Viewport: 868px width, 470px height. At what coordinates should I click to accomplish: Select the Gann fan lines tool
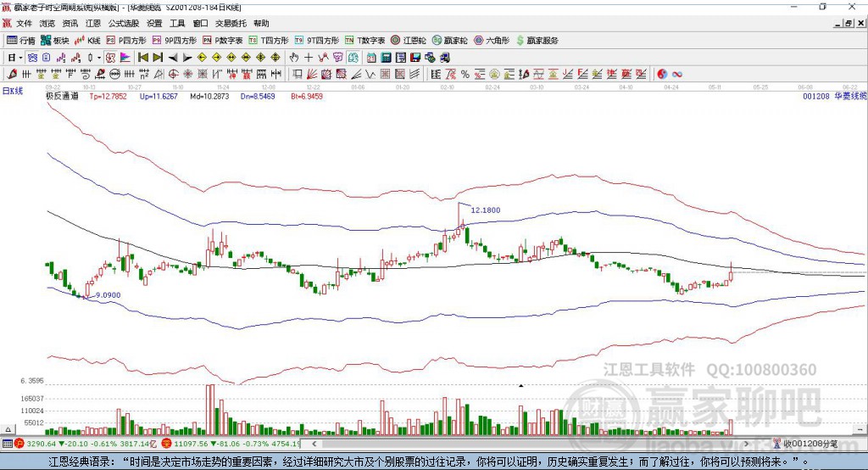pos(312,75)
